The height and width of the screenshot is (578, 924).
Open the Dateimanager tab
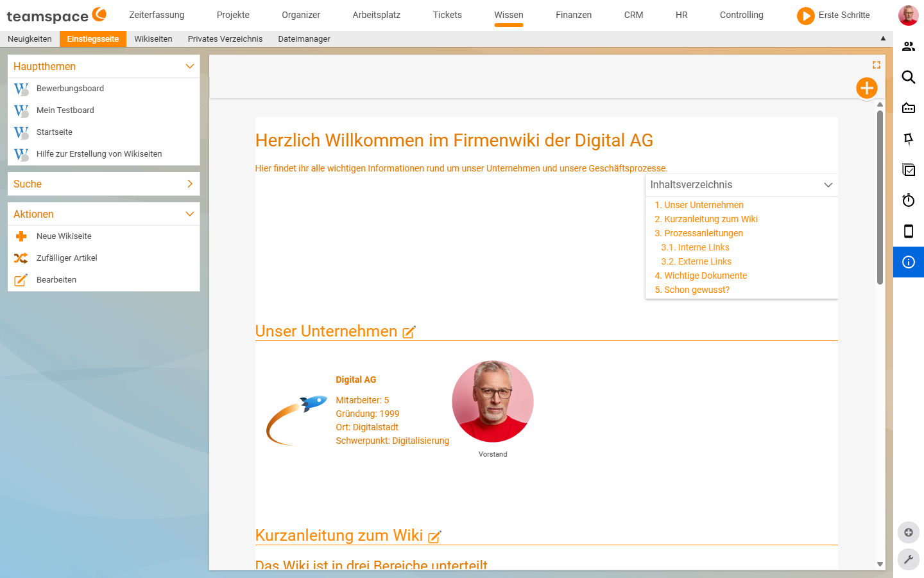[304, 39]
